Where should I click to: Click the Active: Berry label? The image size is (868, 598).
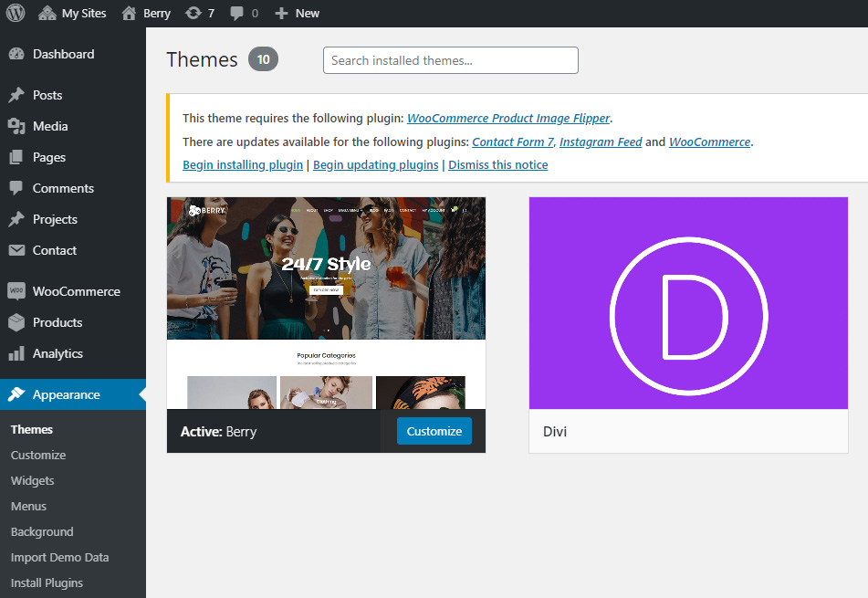tap(219, 431)
